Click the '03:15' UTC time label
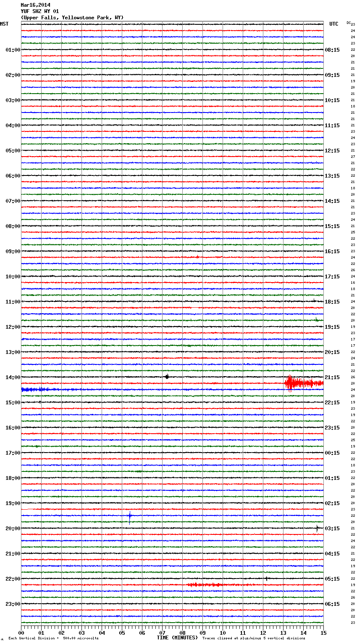357x644 pixels. click(x=332, y=529)
